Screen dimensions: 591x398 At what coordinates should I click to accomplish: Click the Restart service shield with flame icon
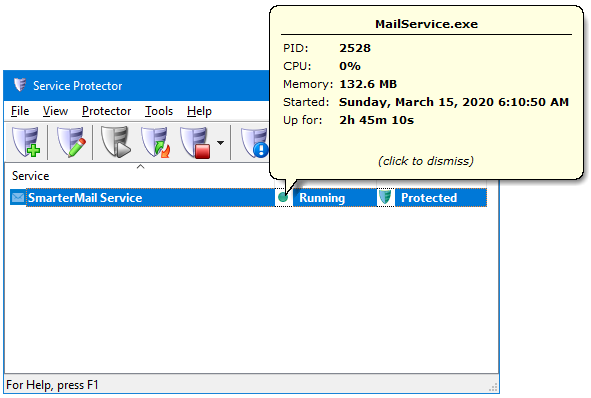point(156,142)
